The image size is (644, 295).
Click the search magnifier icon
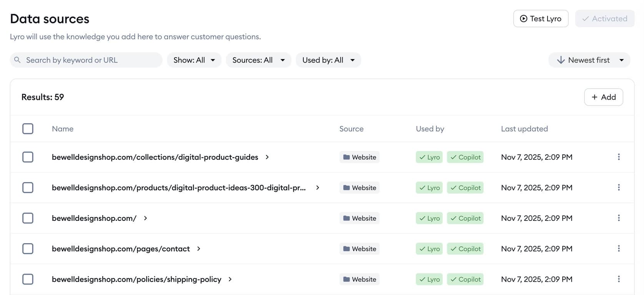coord(17,60)
